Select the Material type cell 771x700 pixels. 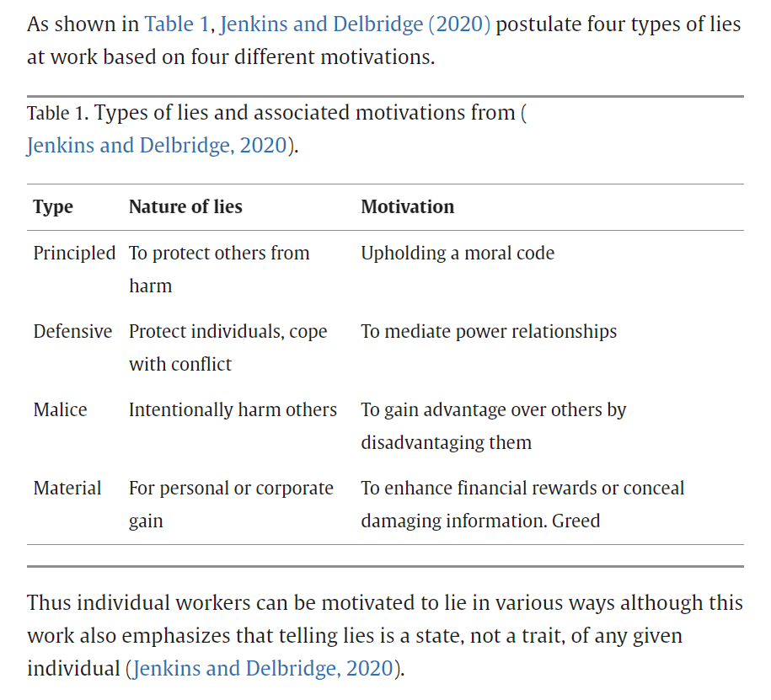[67, 488]
